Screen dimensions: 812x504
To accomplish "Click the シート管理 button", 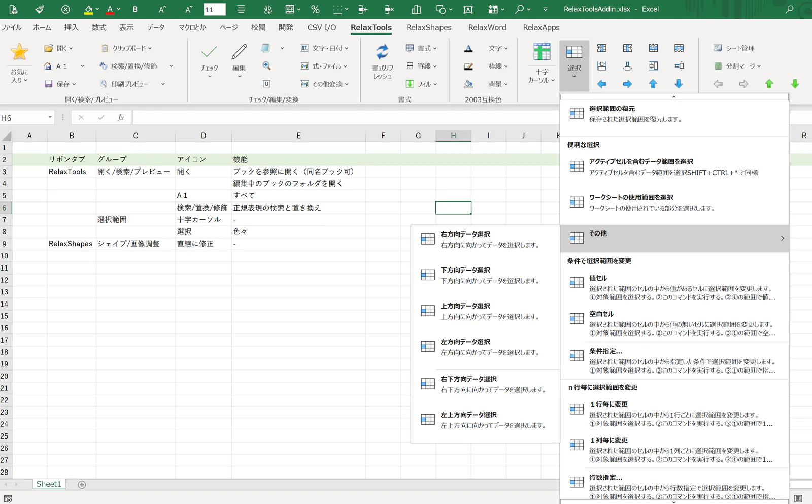I will pyautogui.click(x=734, y=48).
